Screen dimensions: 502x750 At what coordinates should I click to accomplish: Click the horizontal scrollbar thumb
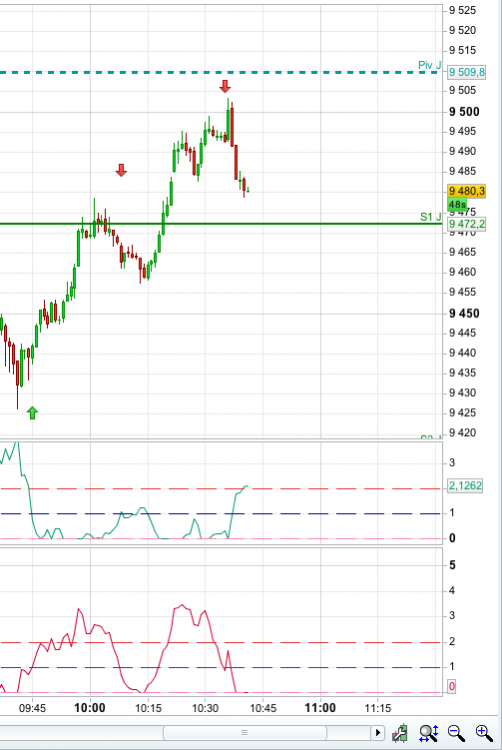click(244, 732)
